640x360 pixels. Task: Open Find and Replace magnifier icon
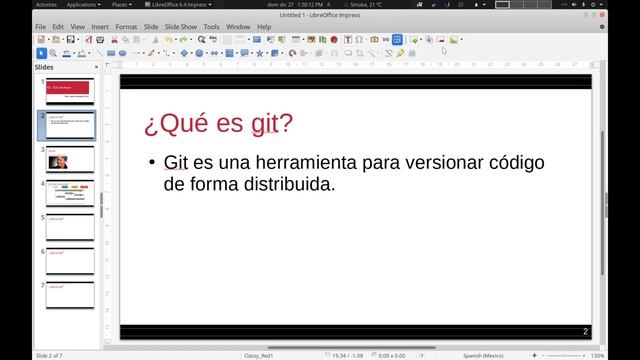pyautogui.click(x=202, y=40)
